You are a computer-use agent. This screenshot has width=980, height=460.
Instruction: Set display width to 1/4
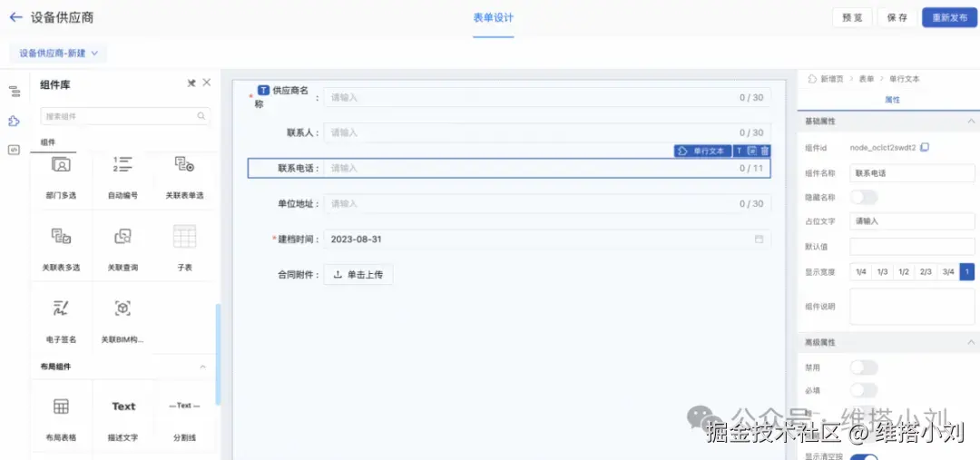click(x=860, y=272)
